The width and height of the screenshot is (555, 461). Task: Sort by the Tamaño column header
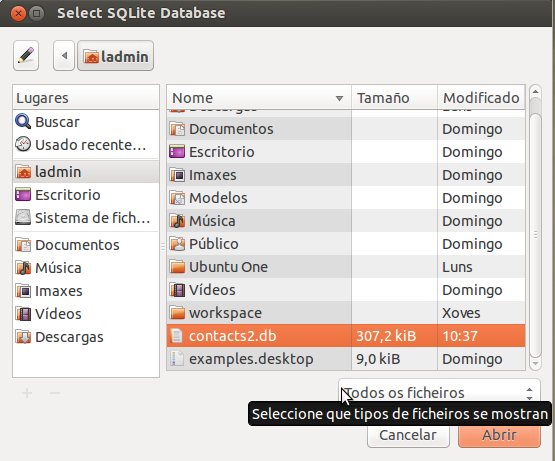click(394, 98)
